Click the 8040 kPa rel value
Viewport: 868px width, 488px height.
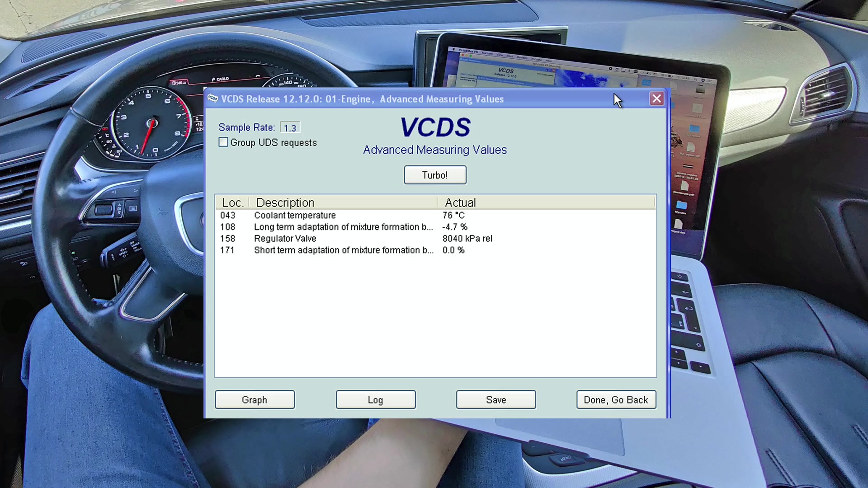coord(467,239)
